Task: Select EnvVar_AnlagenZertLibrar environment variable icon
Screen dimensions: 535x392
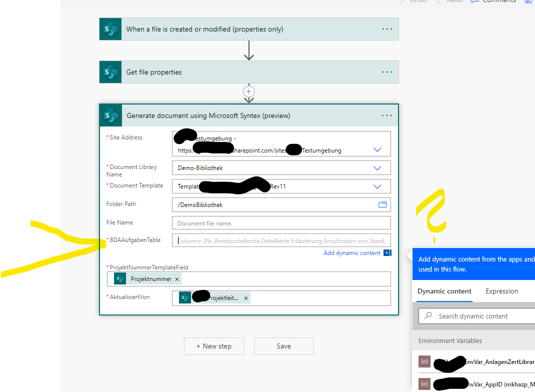Action: click(424, 361)
